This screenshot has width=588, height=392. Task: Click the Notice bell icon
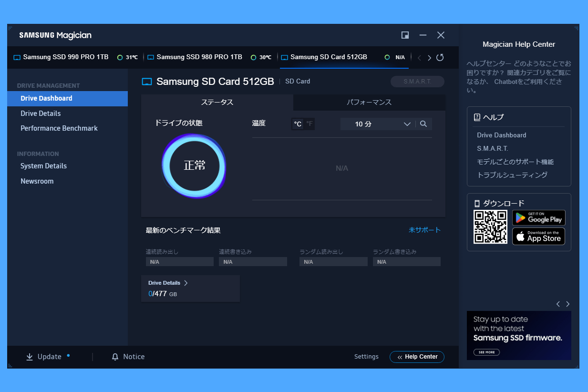pos(115,357)
